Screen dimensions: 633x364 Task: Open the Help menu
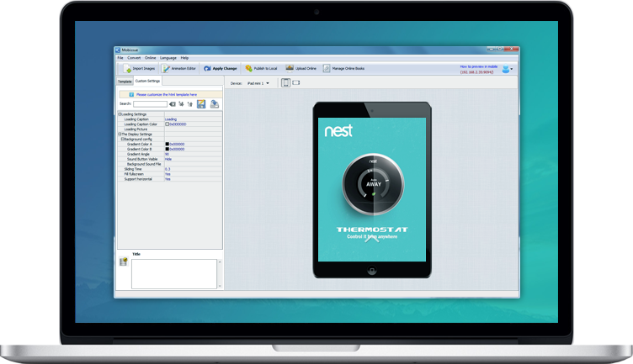(184, 58)
